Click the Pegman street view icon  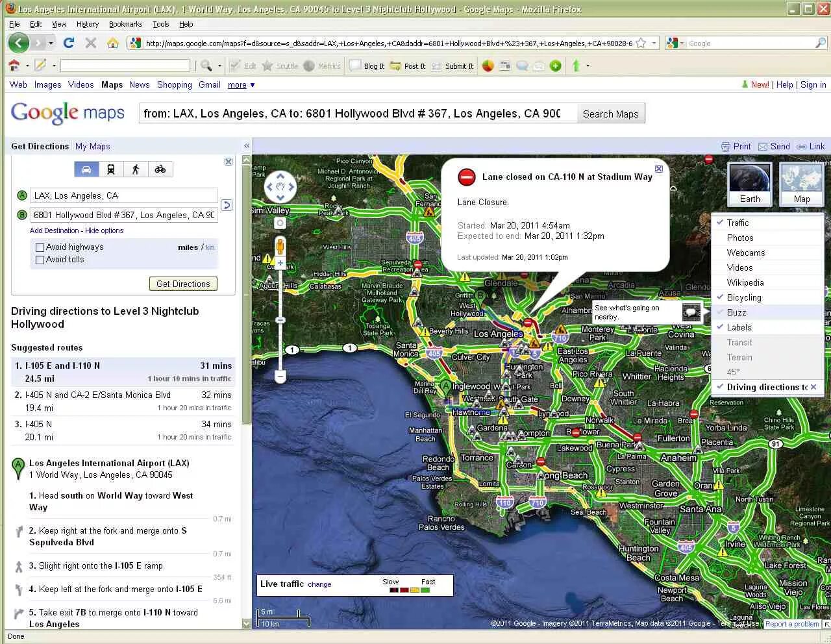pyautogui.click(x=280, y=247)
